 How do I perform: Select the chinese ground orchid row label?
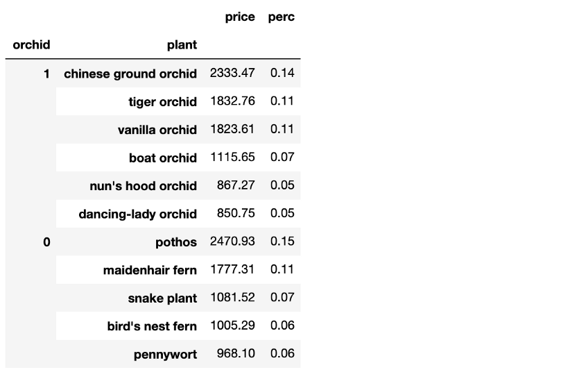pyautogui.click(x=130, y=74)
